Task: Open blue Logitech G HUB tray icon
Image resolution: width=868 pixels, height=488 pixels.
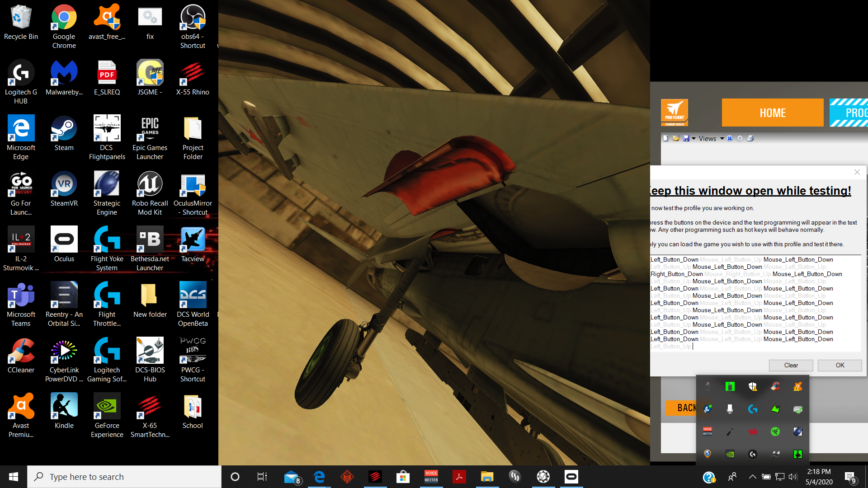Action: click(x=753, y=409)
